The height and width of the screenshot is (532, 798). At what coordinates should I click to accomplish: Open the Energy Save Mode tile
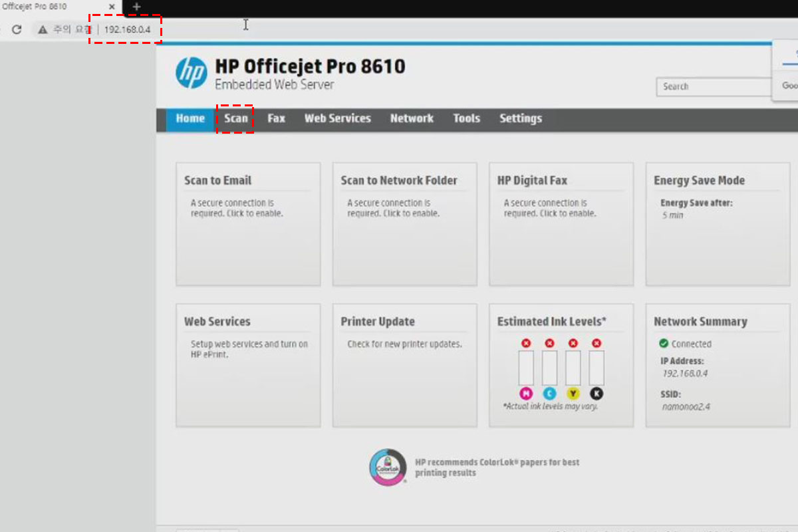tap(718, 224)
